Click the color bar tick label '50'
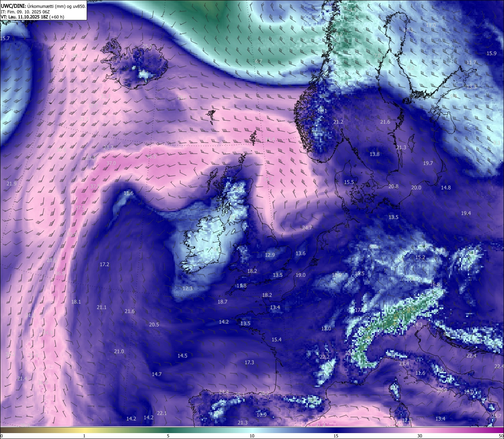Screen dimensions: 504x439 pos(501,436)
